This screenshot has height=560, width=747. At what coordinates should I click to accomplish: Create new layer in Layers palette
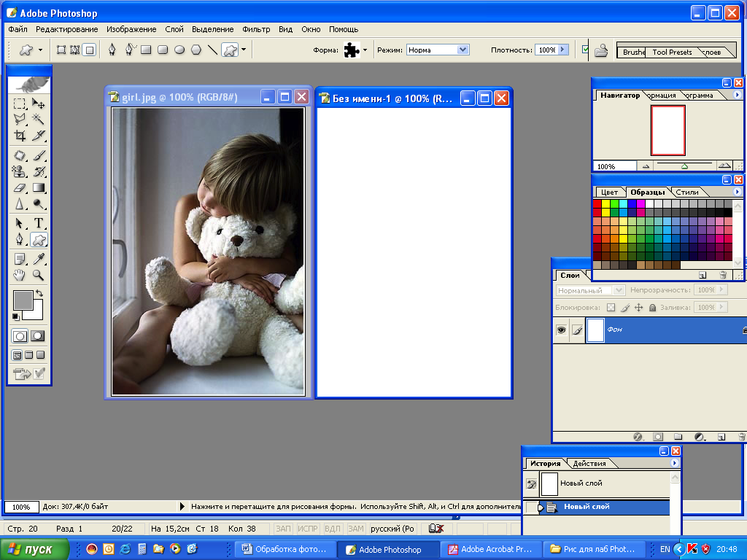(x=721, y=437)
